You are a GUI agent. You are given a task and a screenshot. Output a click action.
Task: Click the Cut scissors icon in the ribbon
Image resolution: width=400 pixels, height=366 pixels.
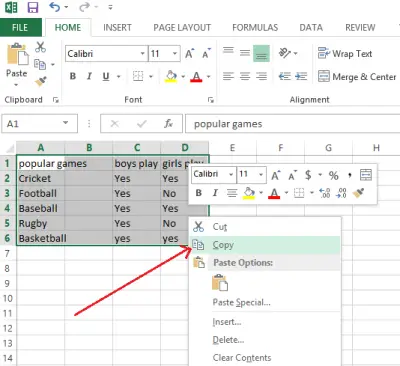click(x=40, y=47)
